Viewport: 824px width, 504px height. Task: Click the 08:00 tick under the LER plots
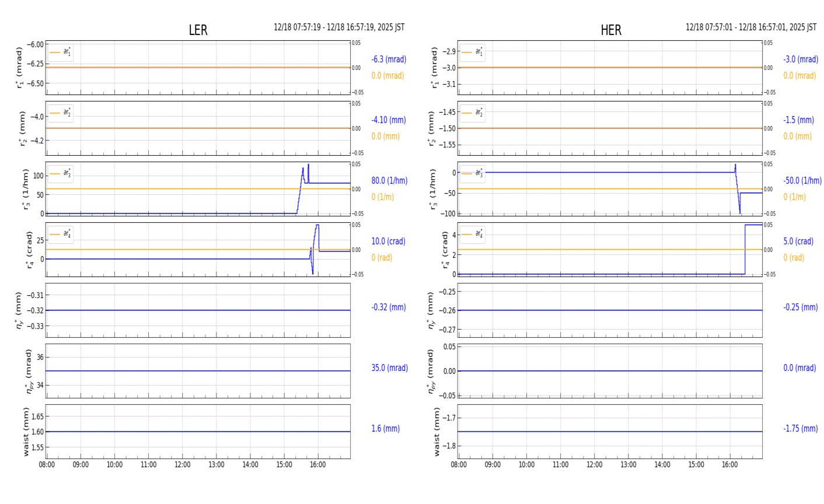tap(47, 465)
